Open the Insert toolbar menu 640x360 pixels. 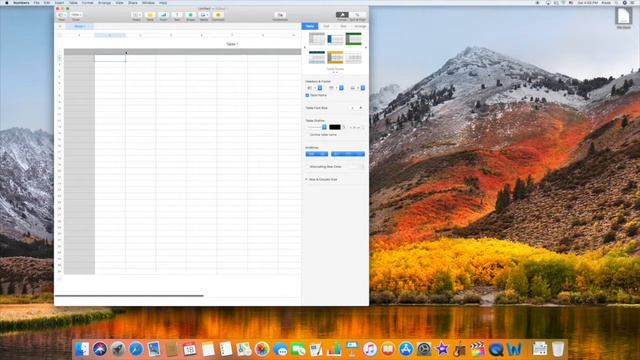pos(136,16)
